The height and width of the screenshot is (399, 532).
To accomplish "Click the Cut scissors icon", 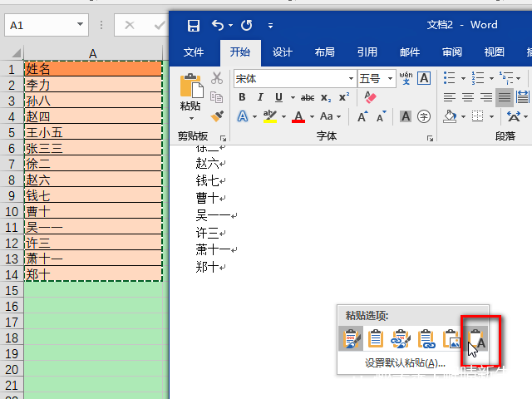I will [217, 78].
